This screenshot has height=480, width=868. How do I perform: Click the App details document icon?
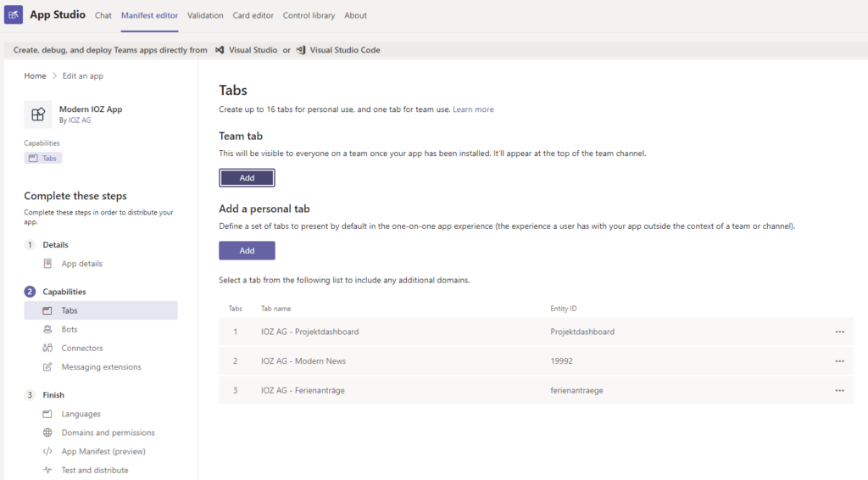coord(47,264)
